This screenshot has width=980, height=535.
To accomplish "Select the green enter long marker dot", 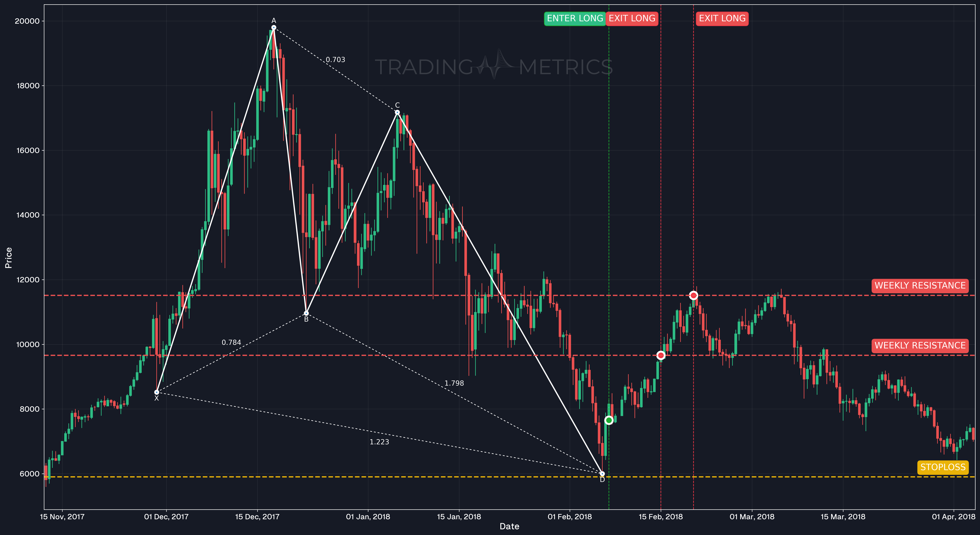I will click(x=609, y=420).
